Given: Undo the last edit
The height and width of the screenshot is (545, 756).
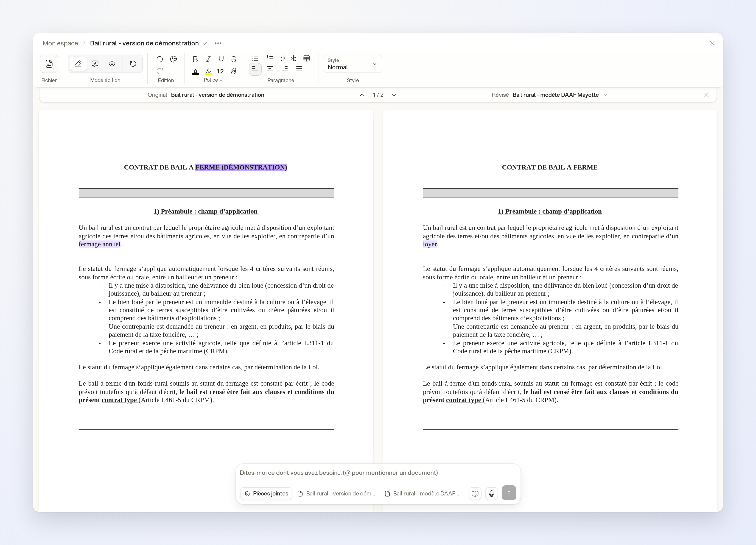Looking at the screenshot, I should (x=160, y=59).
